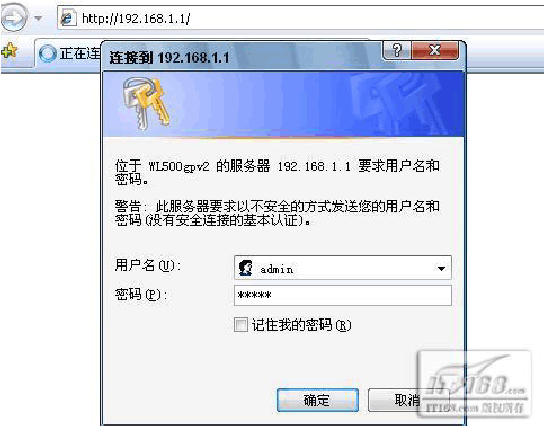The width and height of the screenshot is (545, 426).
Task: Click the browser forward arrow button
Action: pyautogui.click(x=13, y=17)
